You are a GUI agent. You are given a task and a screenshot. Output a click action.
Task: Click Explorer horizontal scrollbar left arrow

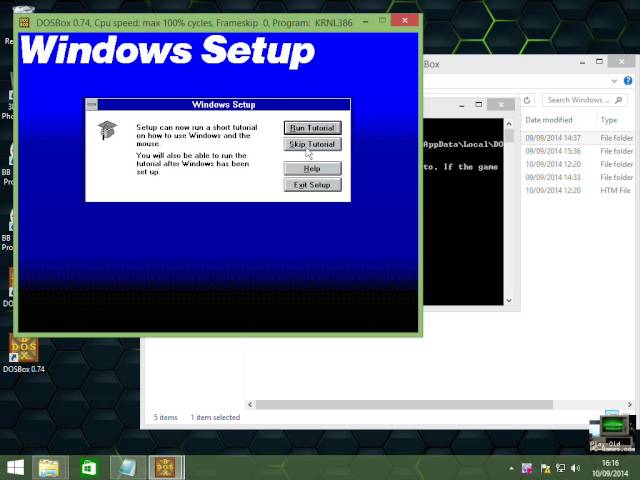click(x=250, y=404)
